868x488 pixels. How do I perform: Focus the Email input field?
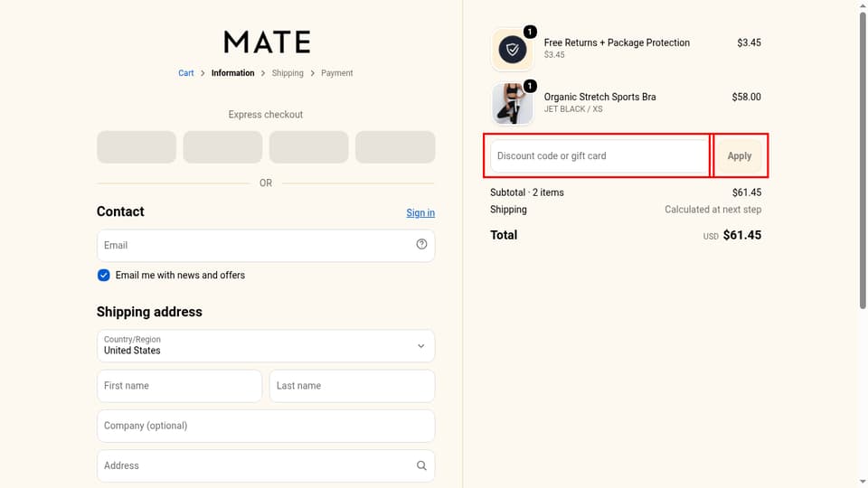[266, 245]
